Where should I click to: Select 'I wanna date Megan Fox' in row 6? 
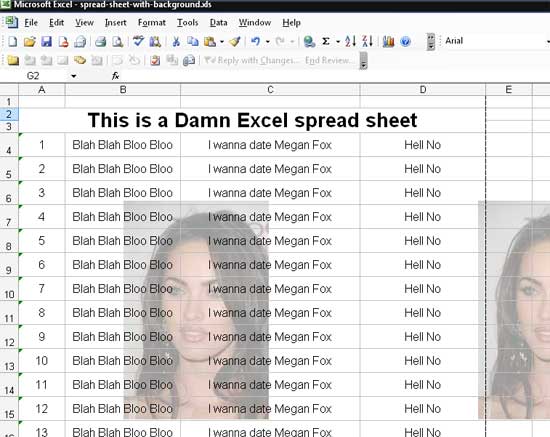tap(270, 193)
